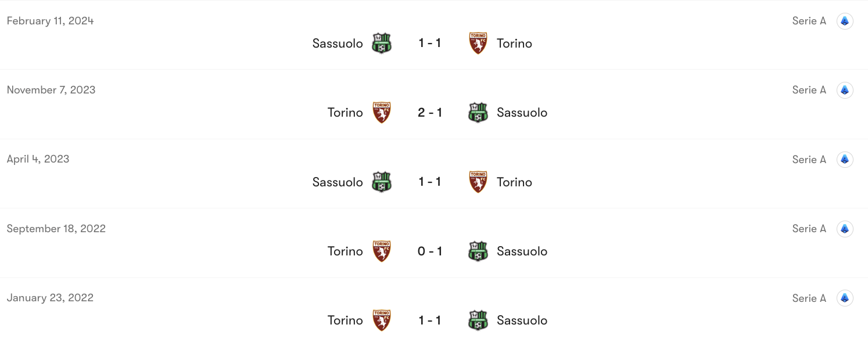The image size is (868, 339).
Task: Click the Serie A badge on the September 18 row
Action: click(845, 228)
